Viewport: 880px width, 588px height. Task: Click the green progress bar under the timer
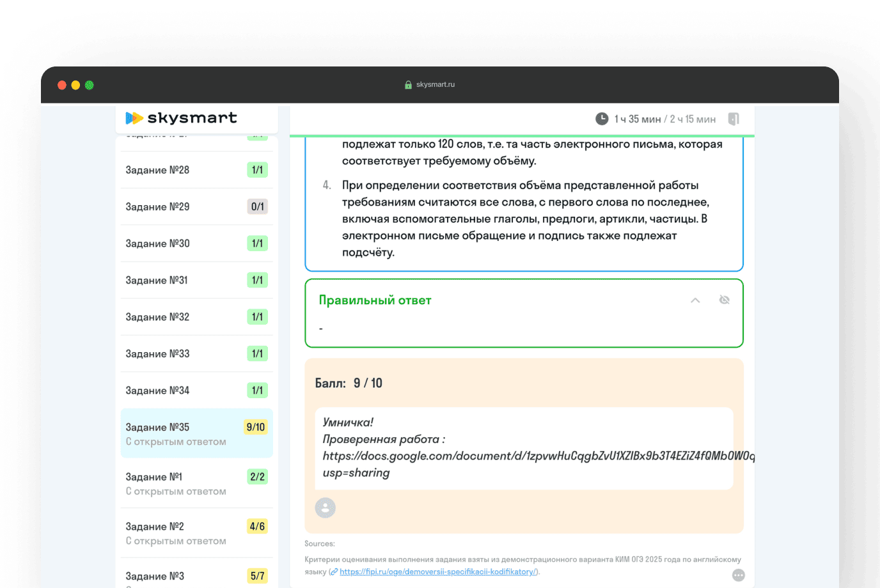(522, 136)
